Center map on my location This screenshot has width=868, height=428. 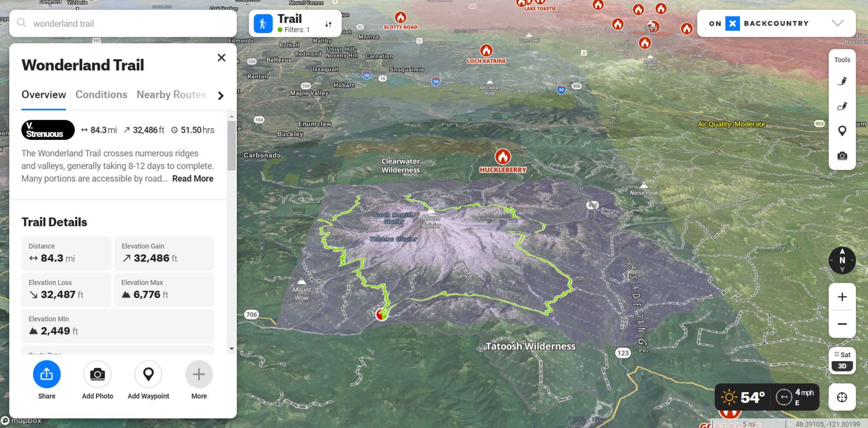tap(842, 397)
